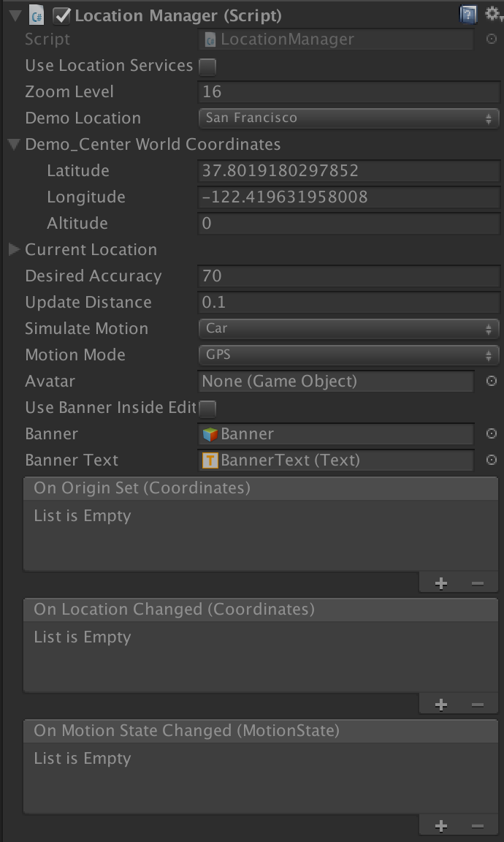Change the Motion Mode selection from GPS
This screenshot has width=504, height=842.
(x=348, y=354)
